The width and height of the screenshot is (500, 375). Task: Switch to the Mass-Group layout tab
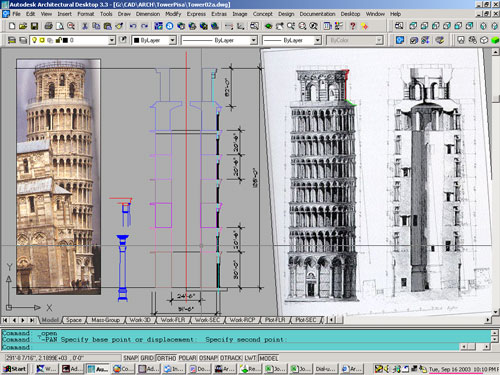pyautogui.click(x=105, y=320)
